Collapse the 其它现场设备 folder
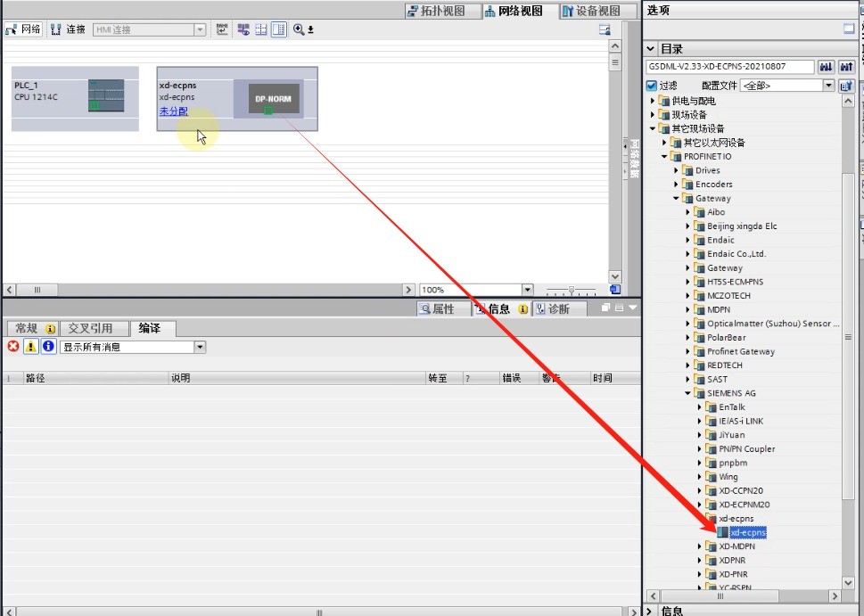864x616 pixels. pyautogui.click(x=653, y=128)
